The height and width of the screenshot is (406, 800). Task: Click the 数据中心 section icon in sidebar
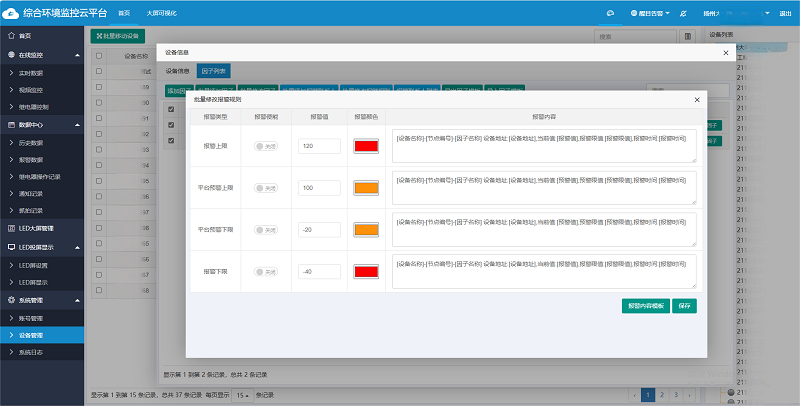point(11,124)
